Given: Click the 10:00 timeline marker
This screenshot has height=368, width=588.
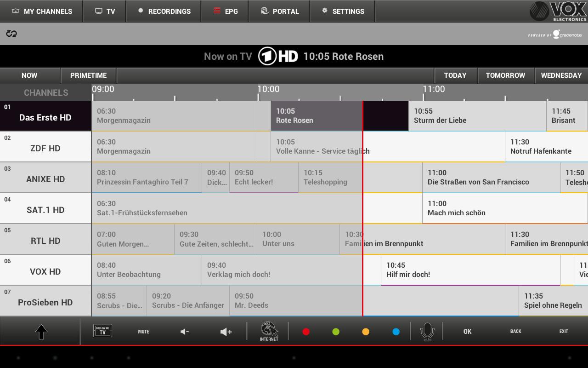Looking at the screenshot, I should [x=268, y=89].
